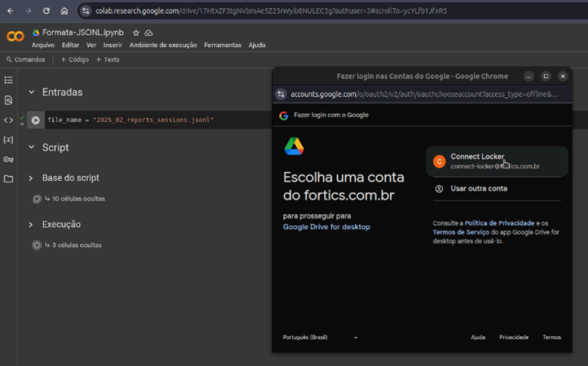Expand the Base do script section

(x=31, y=178)
